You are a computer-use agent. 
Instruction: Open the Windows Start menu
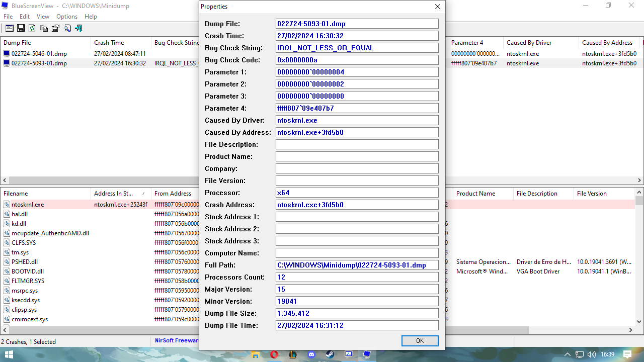(x=9, y=354)
